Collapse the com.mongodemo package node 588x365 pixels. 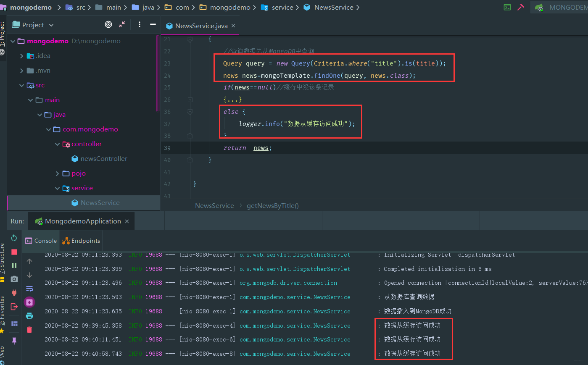coord(49,129)
